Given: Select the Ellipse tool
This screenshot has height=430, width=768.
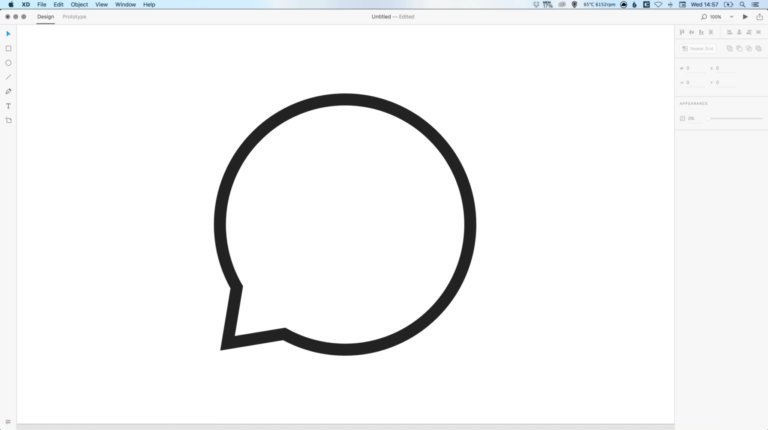Looking at the screenshot, I should point(8,63).
